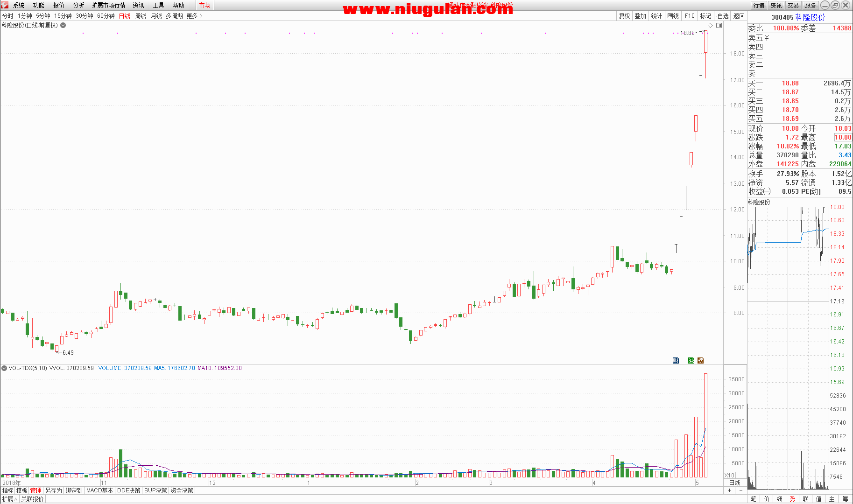Click the 服务 service button
Image resolution: width=853 pixels, height=504 pixels.
(x=811, y=5)
